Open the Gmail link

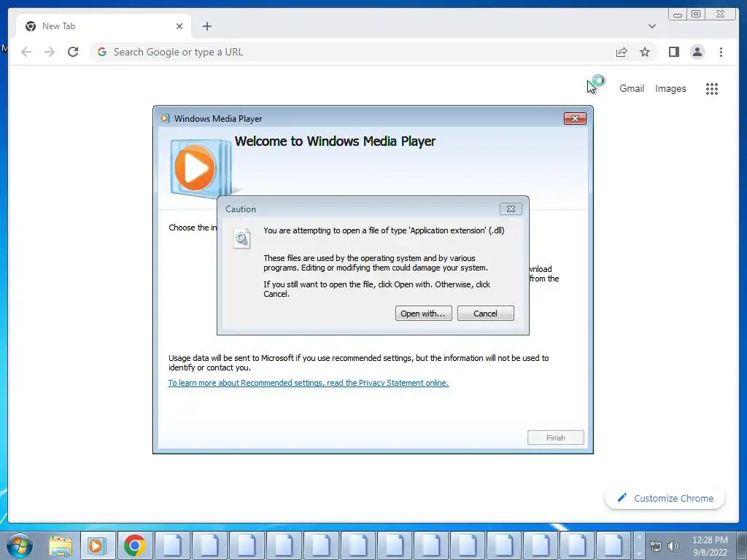(632, 88)
